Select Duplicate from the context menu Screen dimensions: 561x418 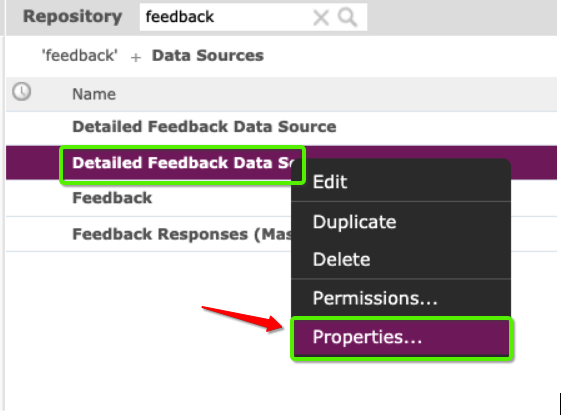[401, 222]
